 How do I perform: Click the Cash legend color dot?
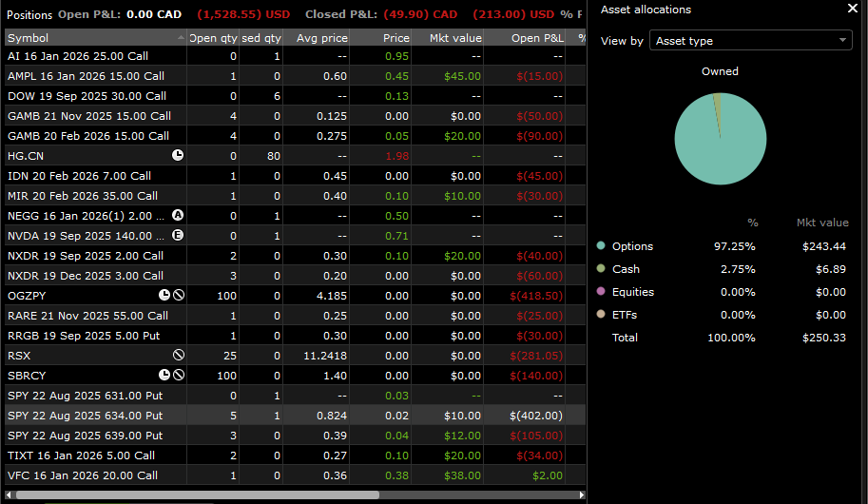pos(601,268)
